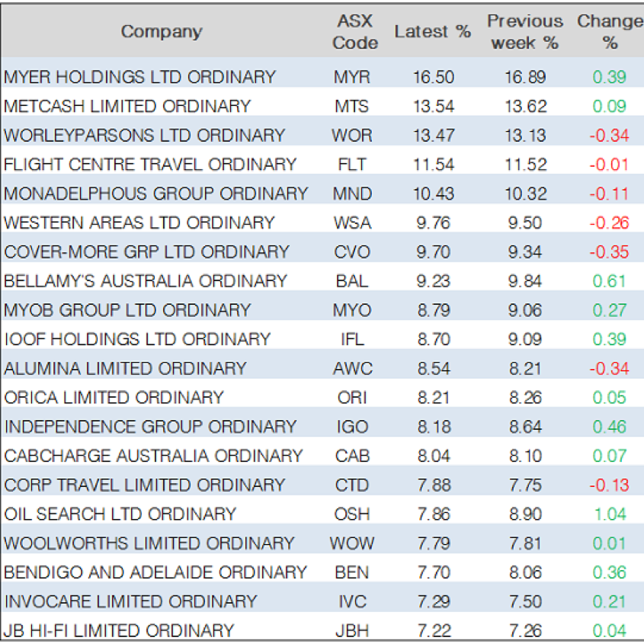Screen dimensions: 644x644
Task: Select the MYO ticker code
Action: click(x=351, y=309)
